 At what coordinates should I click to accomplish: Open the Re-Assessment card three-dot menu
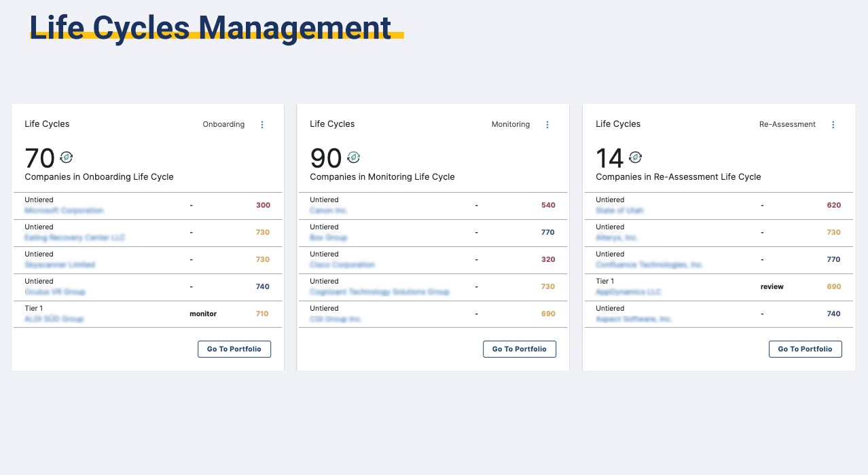pyautogui.click(x=833, y=125)
